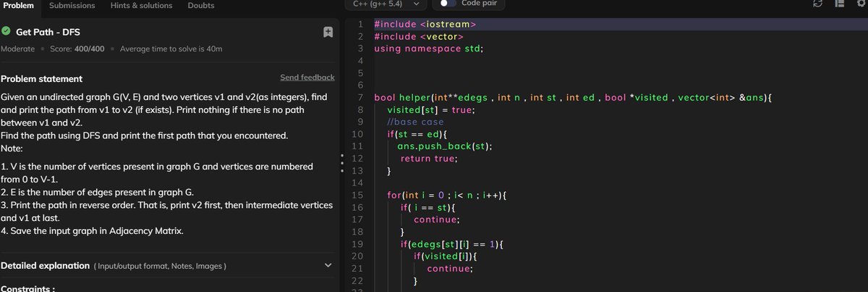The width and height of the screenshot is (868, 292).
Task: Click the if(edegs[st][i] == 1) line
Action: [x=451, y=244]
